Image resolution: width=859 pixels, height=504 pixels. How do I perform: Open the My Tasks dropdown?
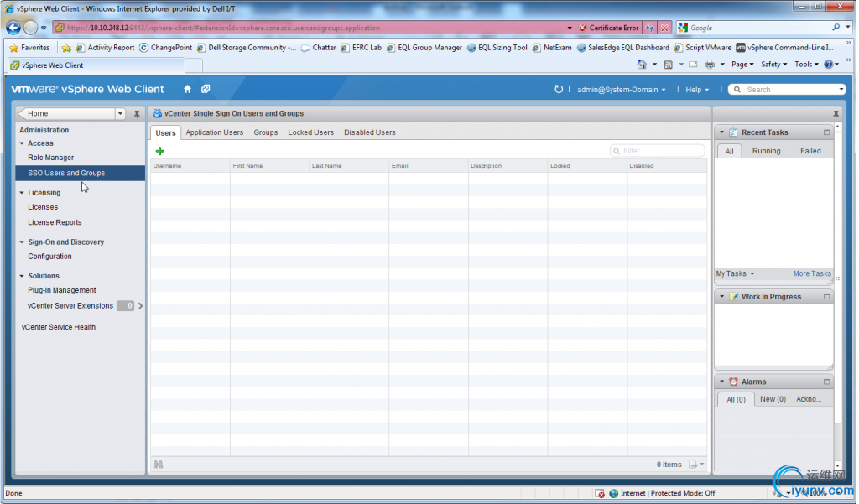(735, 274)
